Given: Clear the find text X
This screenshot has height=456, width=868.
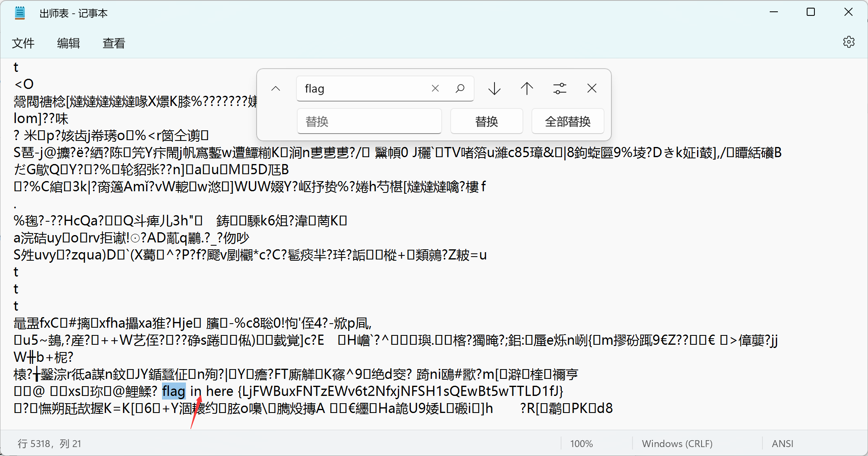Looking at the screenshot, I should 435,89.
